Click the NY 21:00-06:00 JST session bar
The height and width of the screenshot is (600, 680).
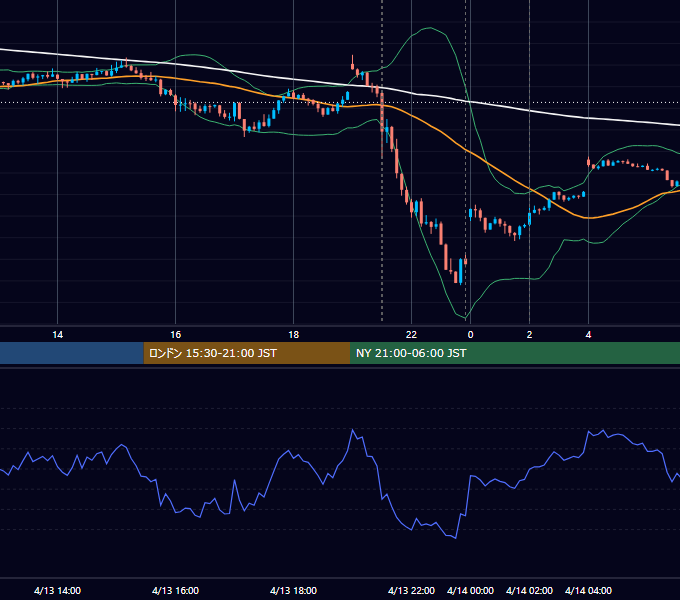(515, 353)
